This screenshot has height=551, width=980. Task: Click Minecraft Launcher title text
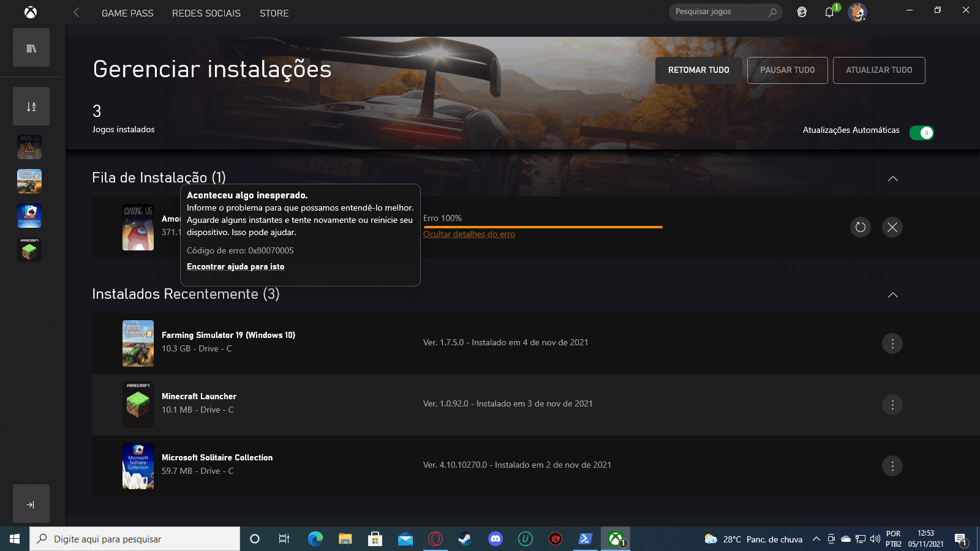point(199,396)
